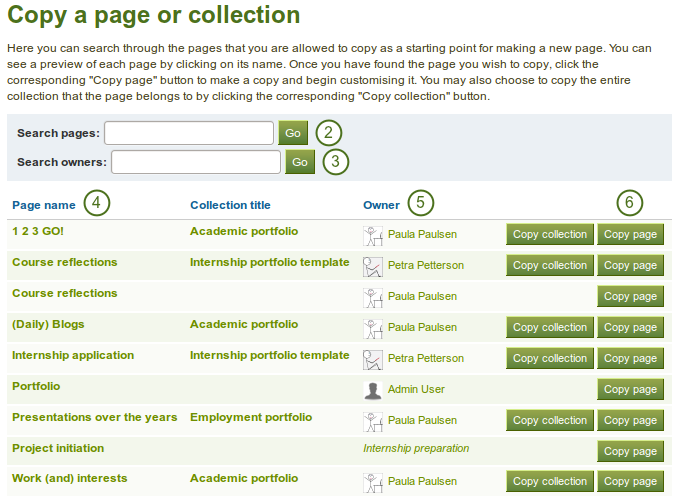Click Paula Paulsen's avatar in the Work (and) interests row

pos(372,482)
